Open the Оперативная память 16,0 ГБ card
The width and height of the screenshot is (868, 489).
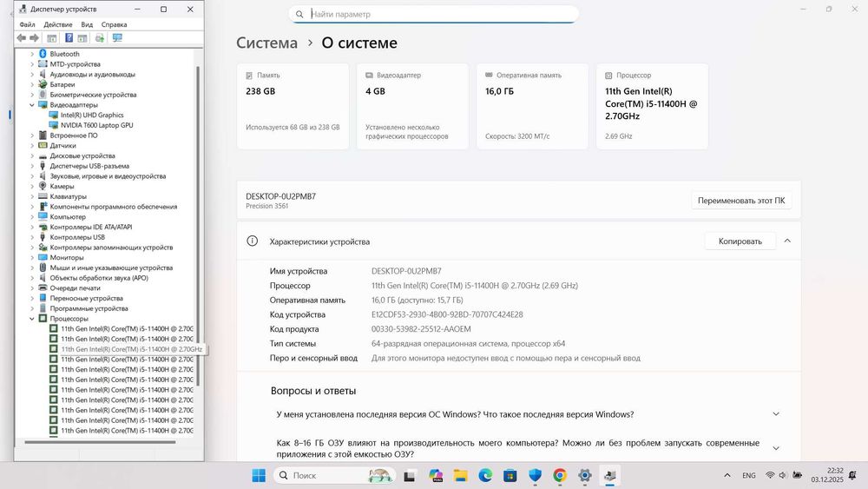[x=533, y=106]
